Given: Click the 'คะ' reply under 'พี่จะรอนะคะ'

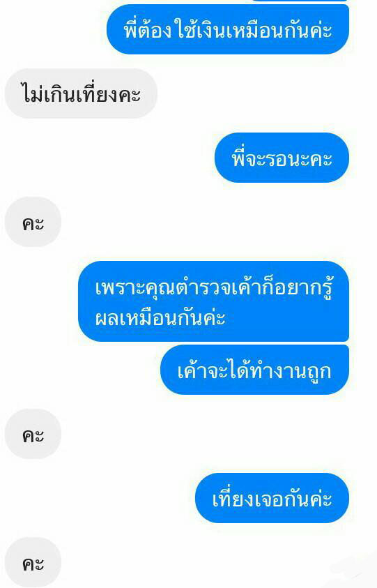Looking at the screenshot, I should pos(33,223).
